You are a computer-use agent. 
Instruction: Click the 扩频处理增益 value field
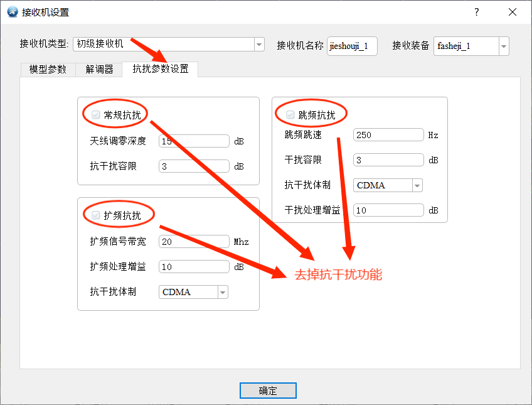click(x=194, y=266)
